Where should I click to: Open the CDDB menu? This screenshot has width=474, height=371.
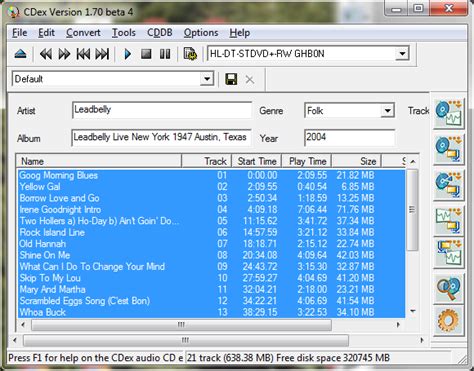click(x=160, y=33)
